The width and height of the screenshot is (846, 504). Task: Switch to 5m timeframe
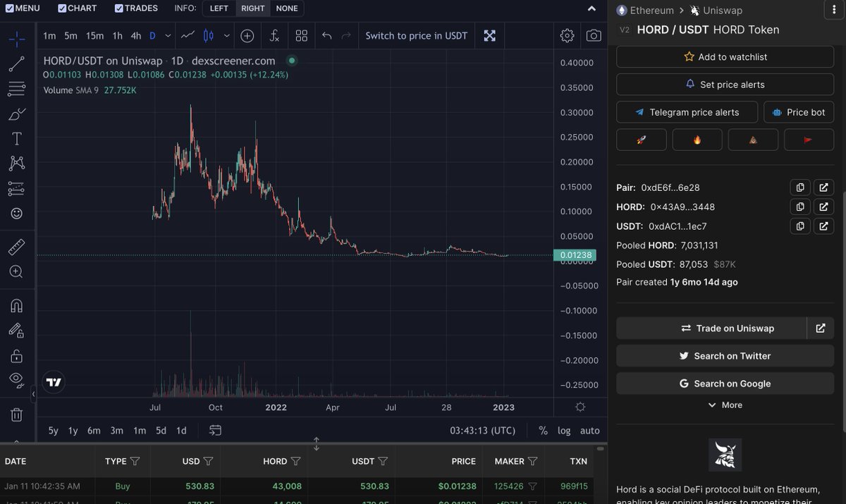tap(70, 36)
